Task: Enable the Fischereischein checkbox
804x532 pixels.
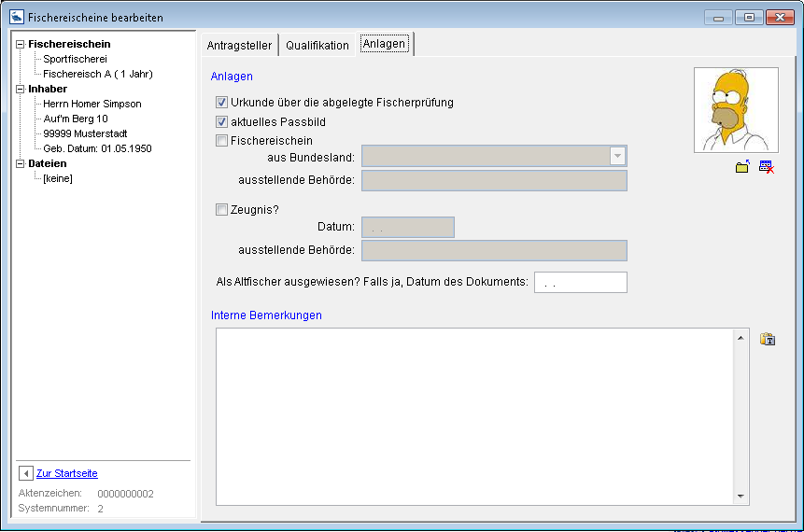Action: coord(222,141)
